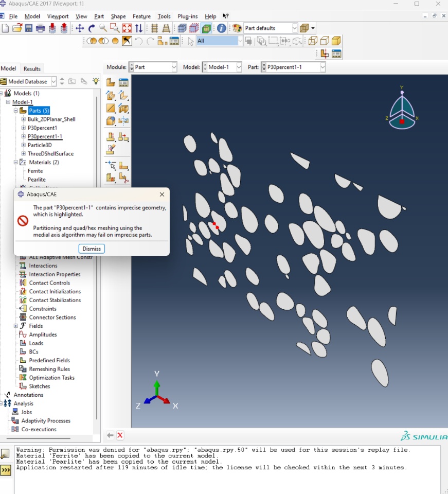Select Interaction Properties in model tree
Viewport: 448px width, 494px height.
(x=55, y=274)
